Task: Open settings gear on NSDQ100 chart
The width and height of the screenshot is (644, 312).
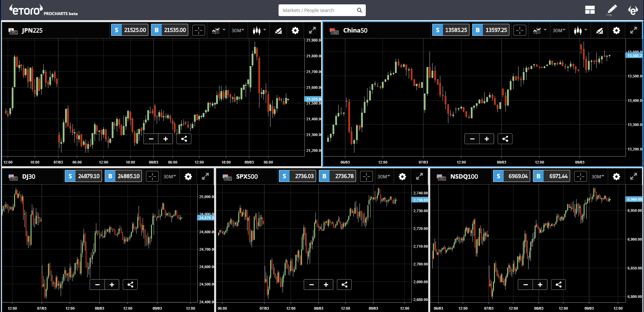Action: click(x=616, y=177)
